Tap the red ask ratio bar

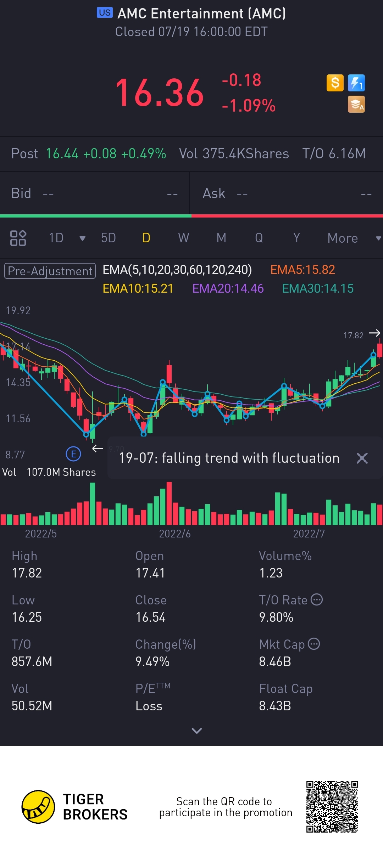[287, 216]
